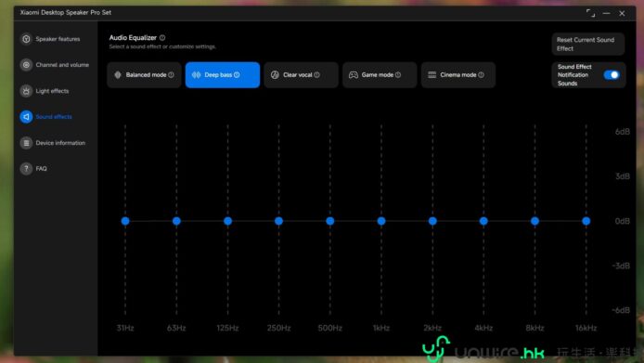Click the 250Hz equalizer slider handle
The image size is (644, 363).
[x=279, y=221]
